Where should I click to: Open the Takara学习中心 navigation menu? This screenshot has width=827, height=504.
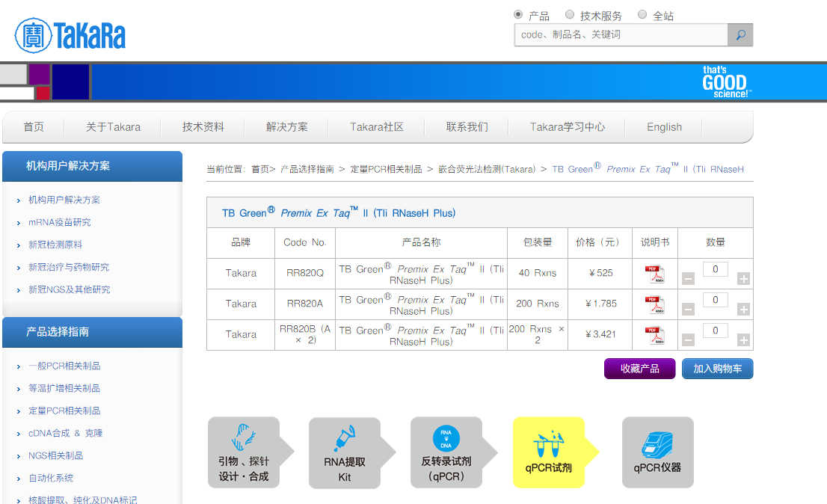(567, 127)
